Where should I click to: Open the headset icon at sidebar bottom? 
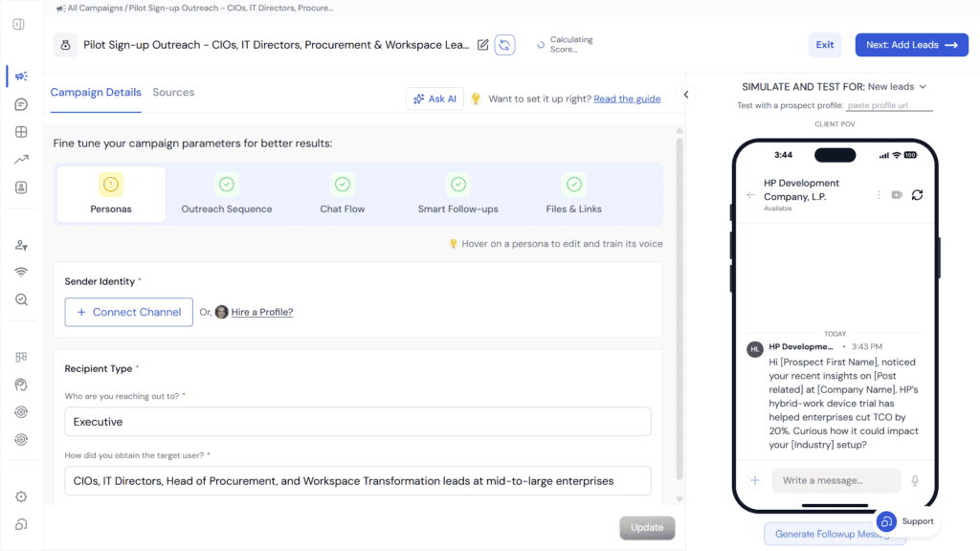[21, 525]
